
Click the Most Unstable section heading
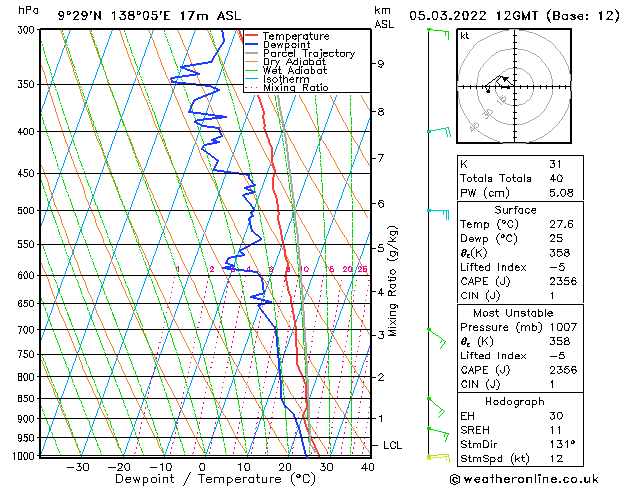click(x=513, y=313)
